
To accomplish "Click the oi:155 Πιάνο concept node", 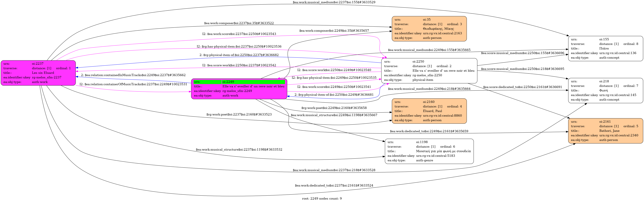I will pyautogui.click(x=605, y=48).
